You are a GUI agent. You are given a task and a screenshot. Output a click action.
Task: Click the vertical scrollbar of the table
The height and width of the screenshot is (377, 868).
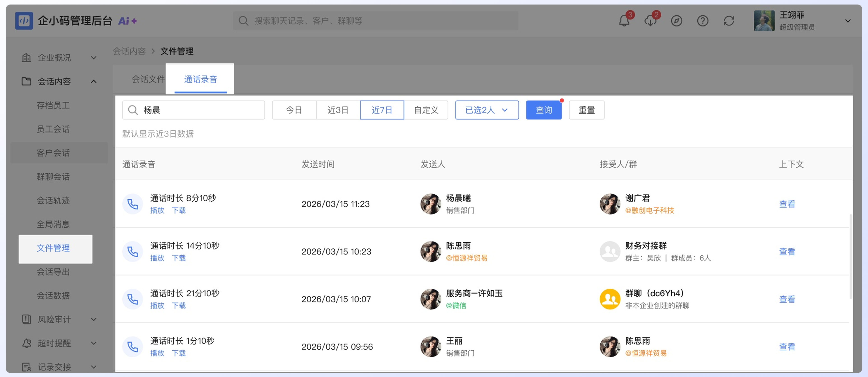click(851, 256)
